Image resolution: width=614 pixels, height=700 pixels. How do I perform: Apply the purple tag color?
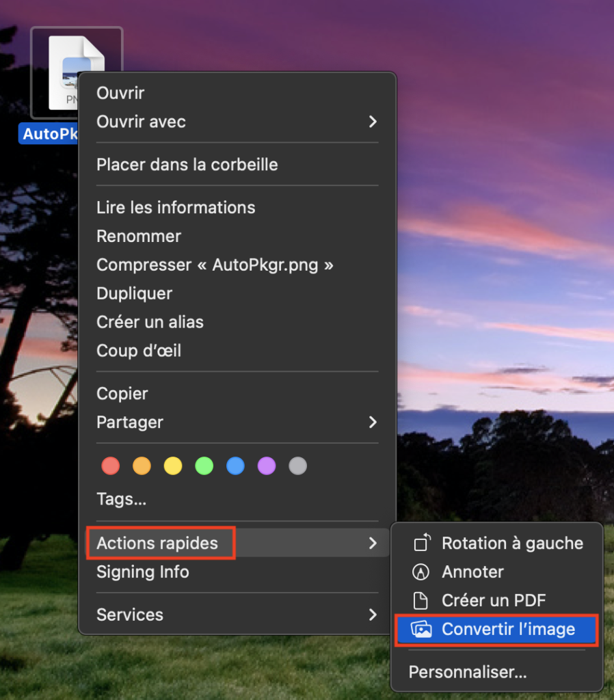coord(267,466)
